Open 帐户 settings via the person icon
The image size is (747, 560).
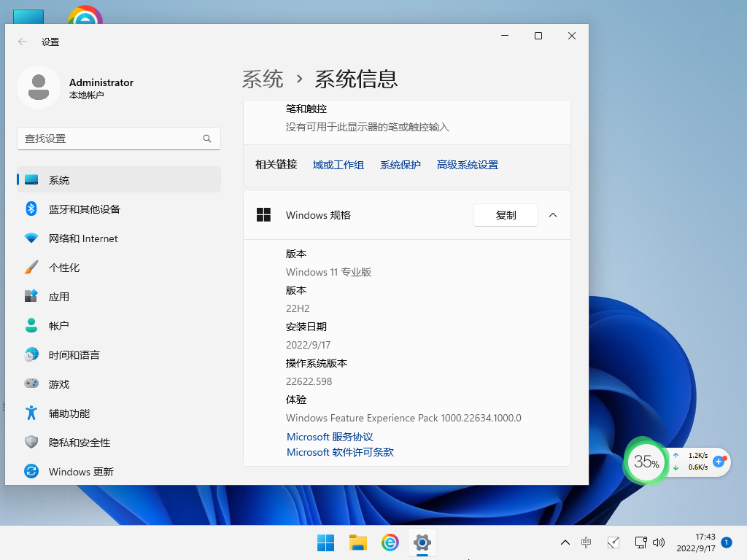point(31,326)
